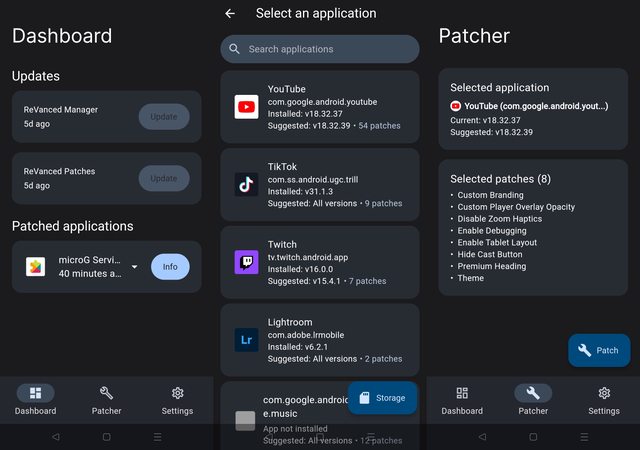Screen dimensions: 640x450
Task: Tap the back arrow beside Select an application
Action: click(230, 14)
